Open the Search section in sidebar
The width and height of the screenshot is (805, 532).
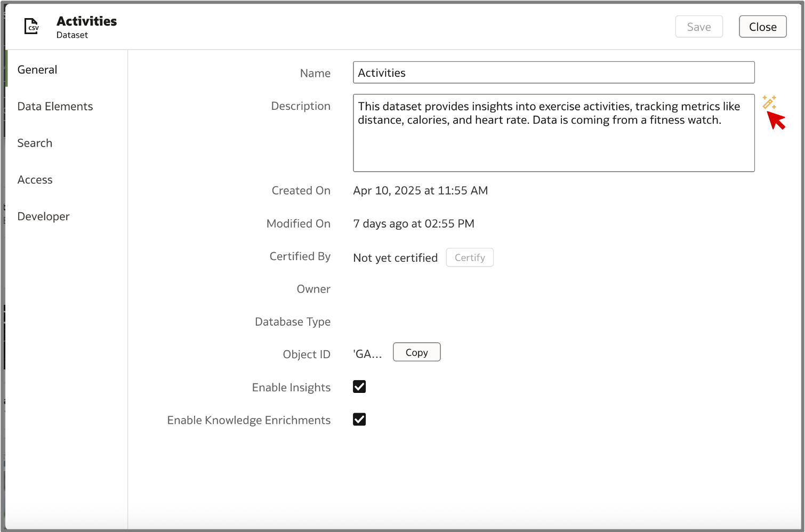(x=35, y=143)
